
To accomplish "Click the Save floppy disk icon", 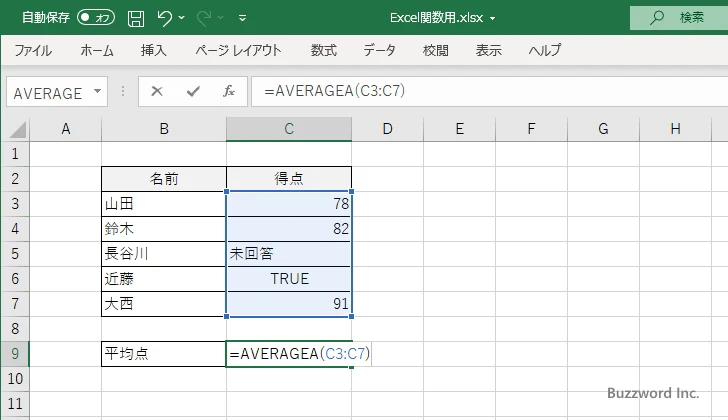I will tap(136, 18).
